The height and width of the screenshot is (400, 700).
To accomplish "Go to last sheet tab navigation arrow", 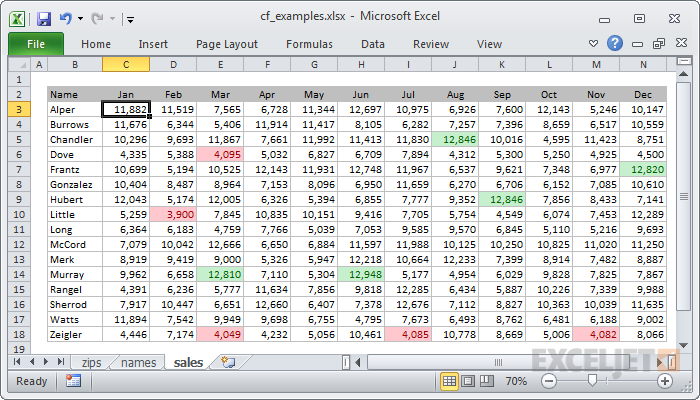I will [x=61, y=362].
